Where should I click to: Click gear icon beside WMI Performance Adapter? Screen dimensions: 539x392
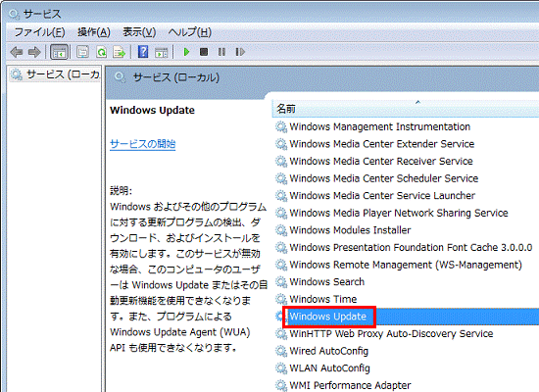[x=281, y=386]
